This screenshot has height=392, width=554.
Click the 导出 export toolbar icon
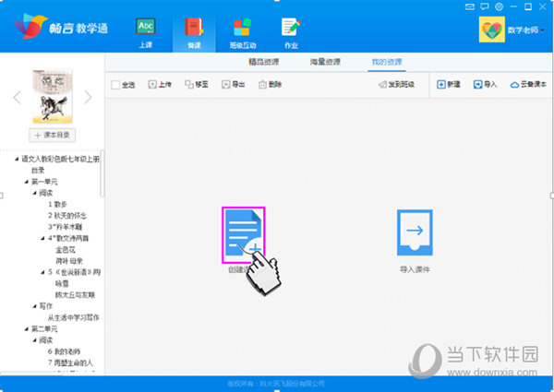tap(226, 84)
